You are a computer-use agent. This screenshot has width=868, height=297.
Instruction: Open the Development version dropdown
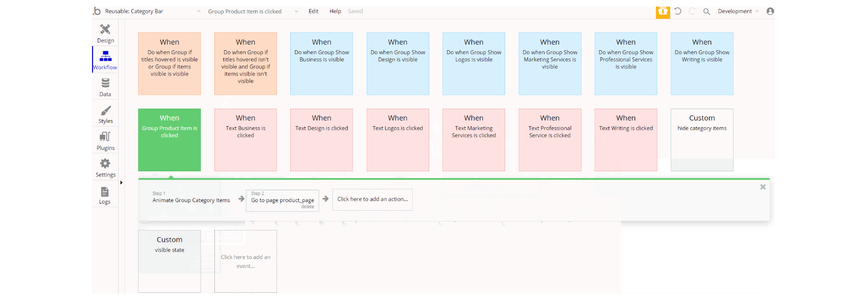738,11
